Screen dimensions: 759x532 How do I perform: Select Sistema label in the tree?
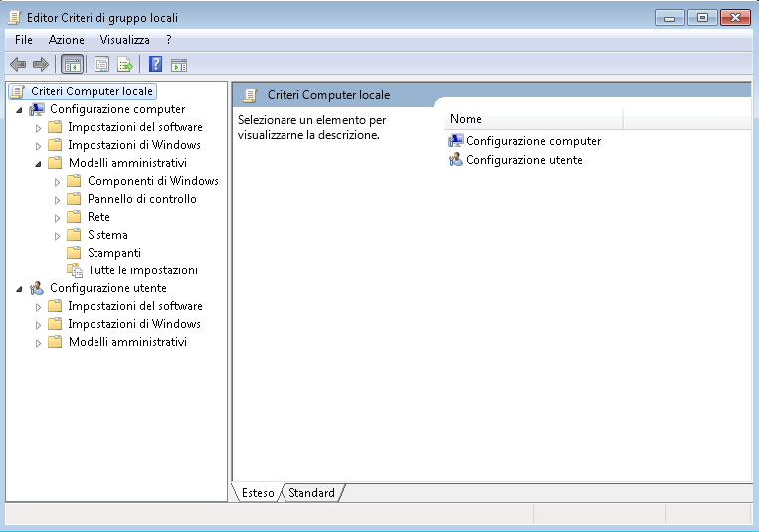point(108,235)
